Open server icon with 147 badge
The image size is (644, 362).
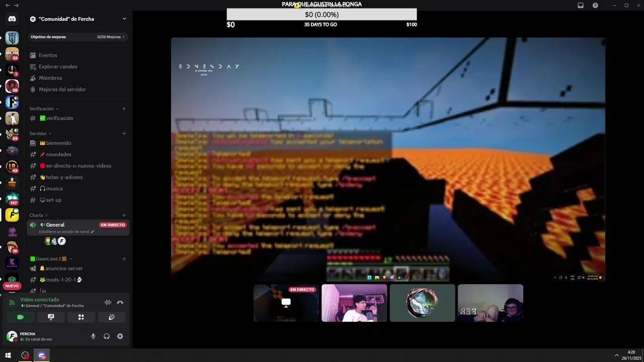[12, 199]
